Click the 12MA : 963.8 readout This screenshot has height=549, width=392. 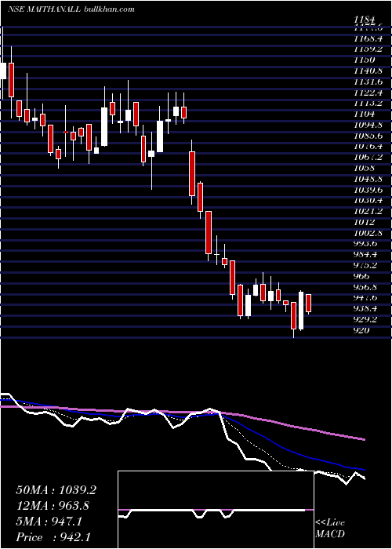pos(53,506)
